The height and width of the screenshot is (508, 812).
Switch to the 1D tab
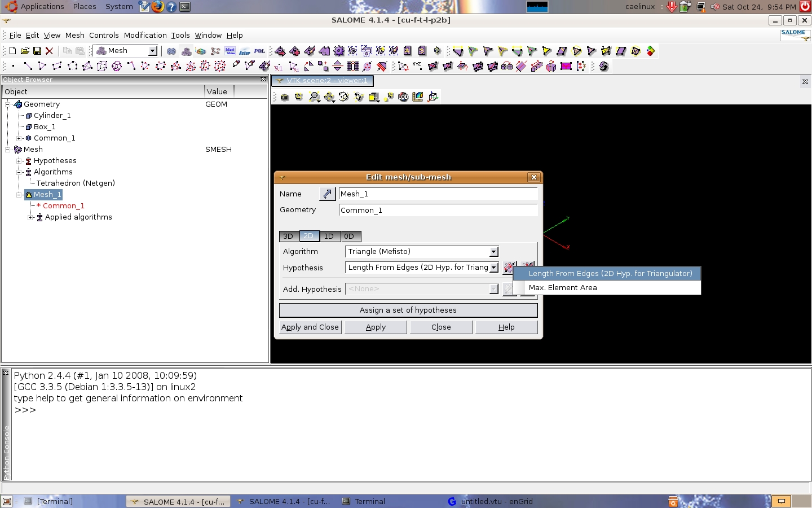point(329,237)
